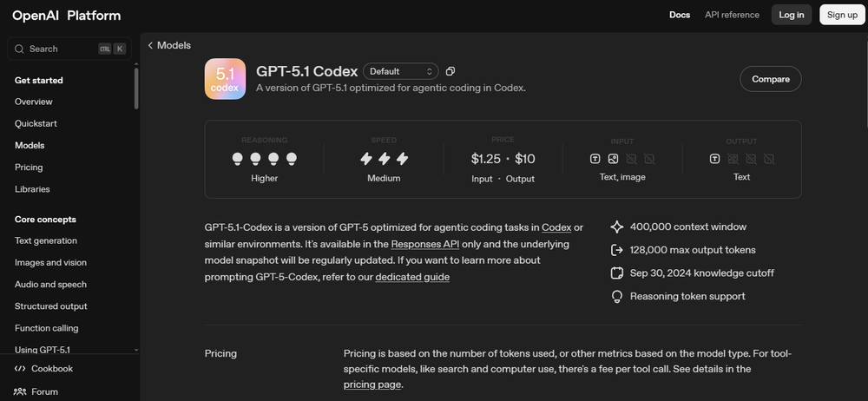Image resolution: width=868 pixels, height=401 pixels.
Task: Click the Sign up button
Action: (843, 15)
